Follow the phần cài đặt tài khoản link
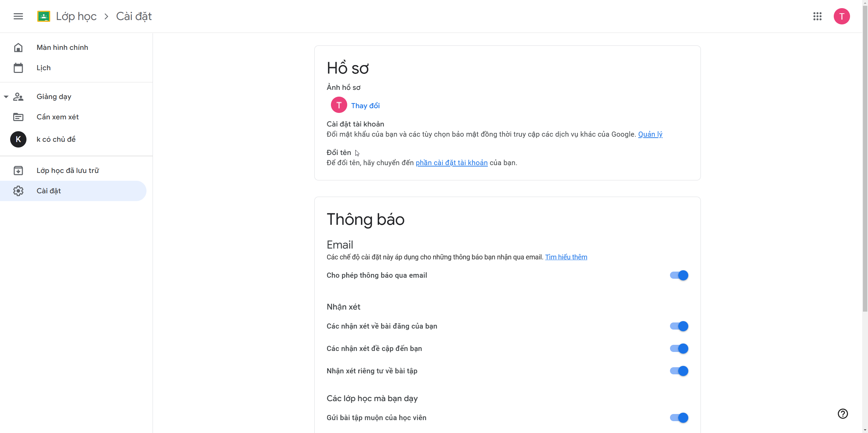Screen dimensions: 868x433 tap(452, 163)
